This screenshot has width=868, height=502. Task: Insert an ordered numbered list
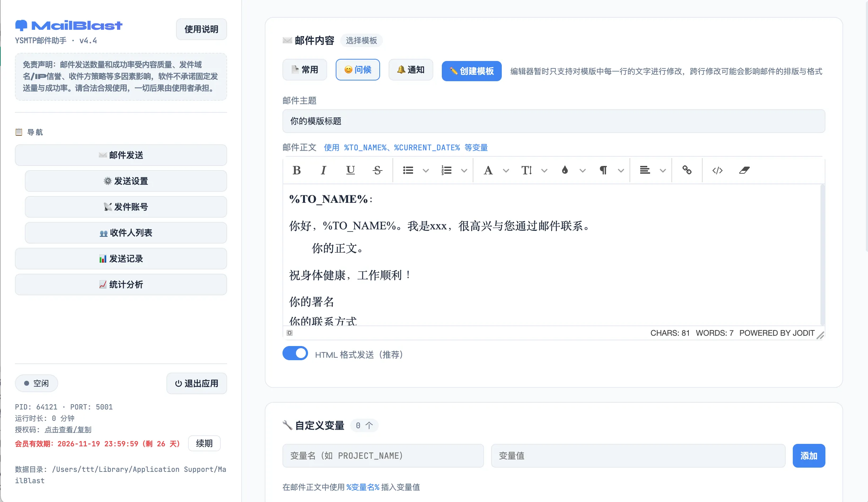click(x=446, y=171)
